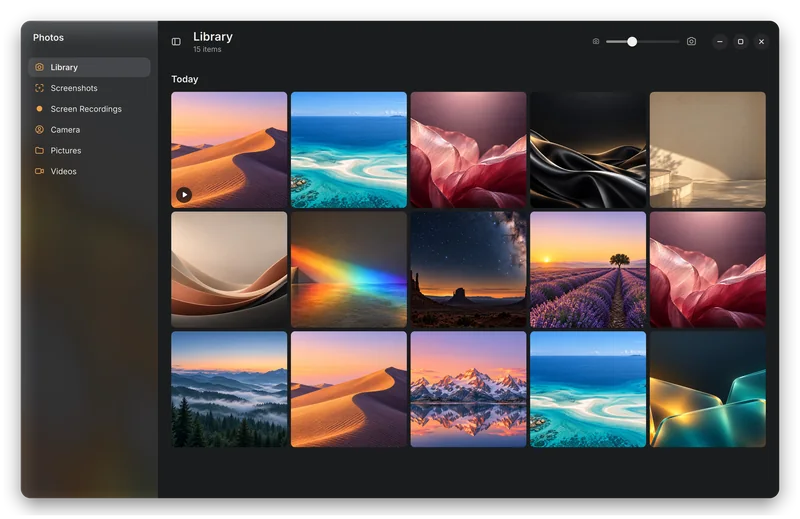Click the large thumbnail size icon
800x519 pixels.
(x=691, y=41)
